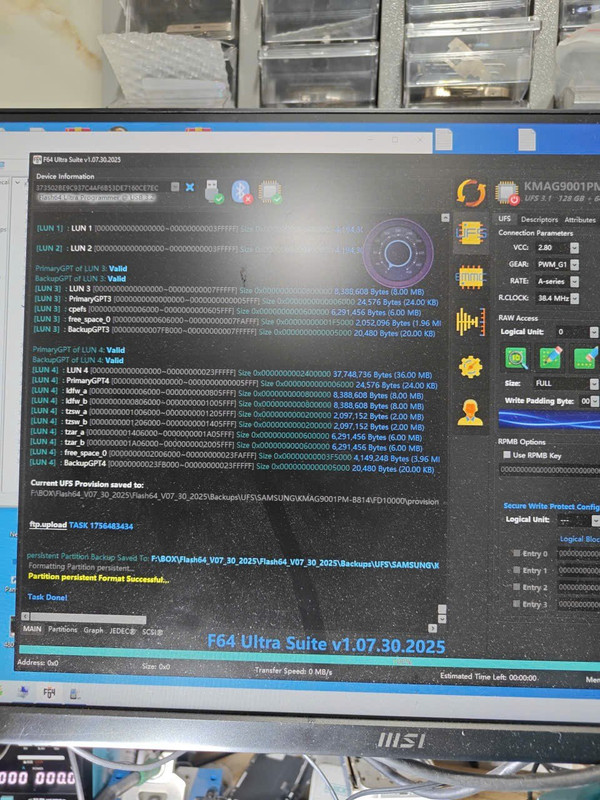Click the ldfw_a partition row in LUN 4
Screen dimensions: 600x800
pyautogui.click(x=227, y=392)
